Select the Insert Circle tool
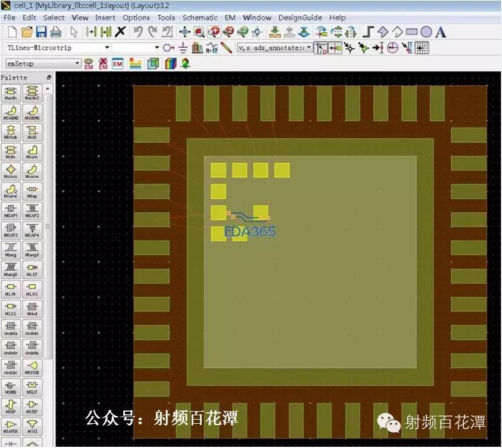 pyautogui.click(x=426, y=32)
